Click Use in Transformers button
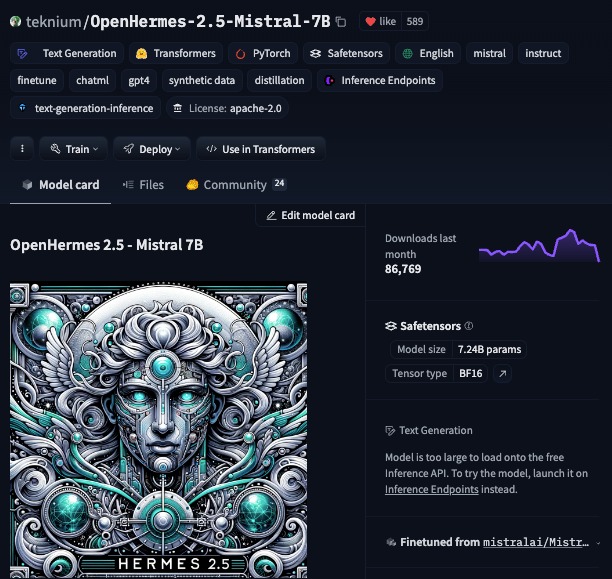This screenshot has width=612, height=579. (x=260, y=149)
